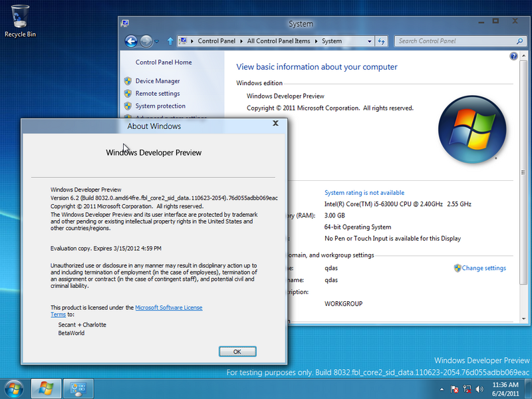
Task: Open Control Panel Home link
Action: (164, 62)
